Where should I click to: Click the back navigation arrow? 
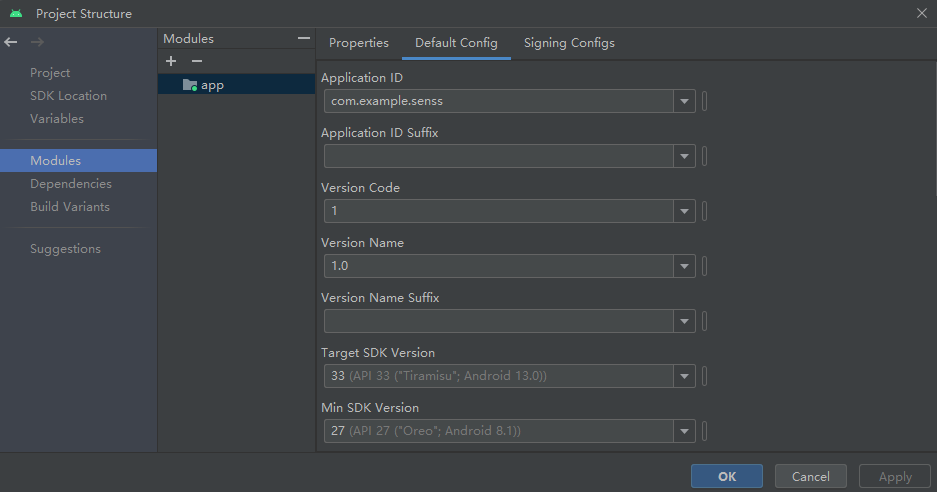(x=11, y=42)
